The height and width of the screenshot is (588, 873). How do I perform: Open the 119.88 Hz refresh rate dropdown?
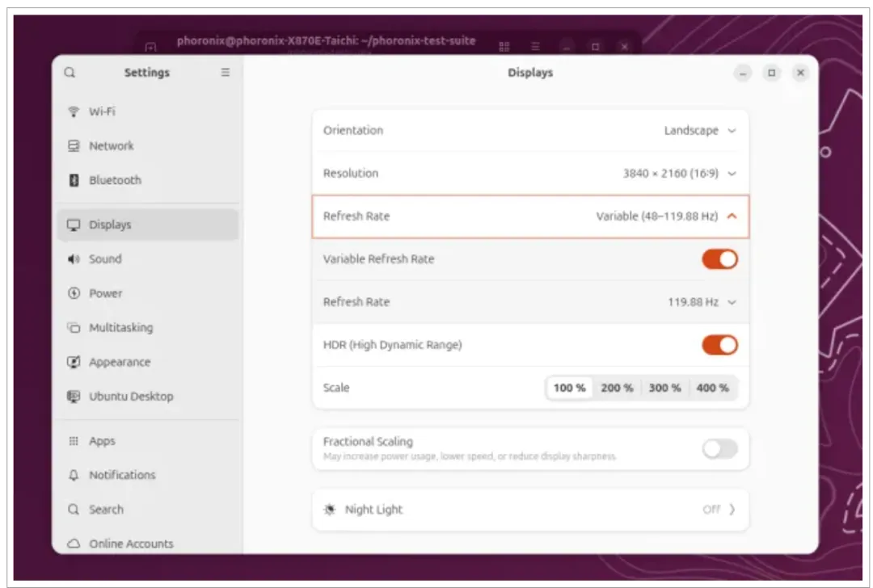[702, 302]
